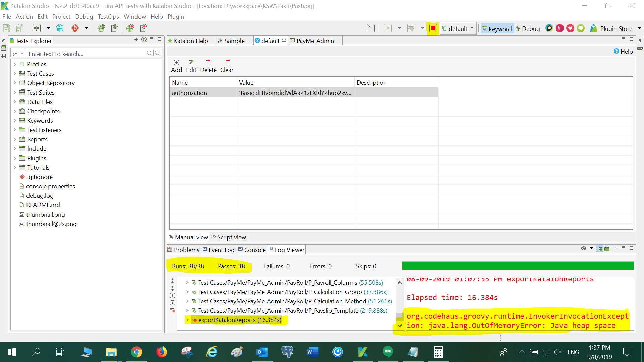Toggle the Keyword perspective button
644x362 pixels.
pyautogui.click(x=497, y=28)
